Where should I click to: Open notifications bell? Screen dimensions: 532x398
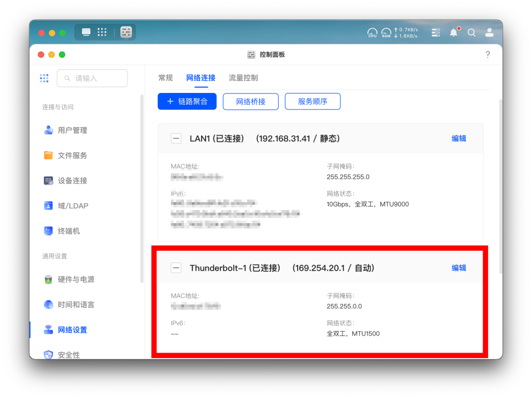[x=454, y=33]
